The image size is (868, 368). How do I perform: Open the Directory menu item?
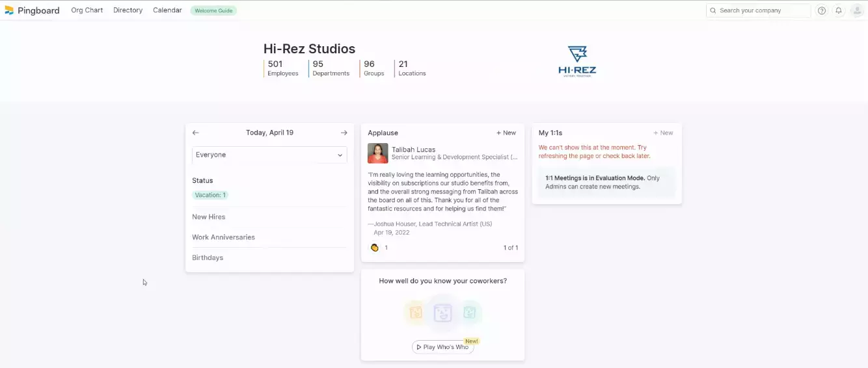(x=128, y=10)
